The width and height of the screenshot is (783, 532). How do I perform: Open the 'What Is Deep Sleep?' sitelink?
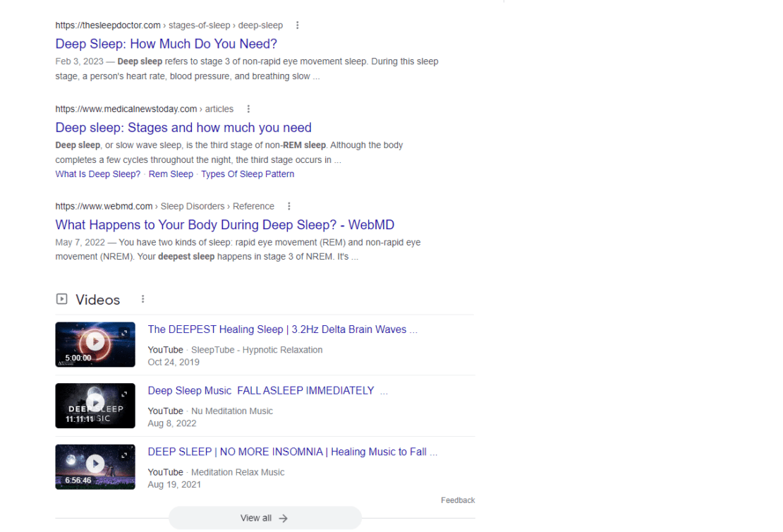(x=97, y=174)
